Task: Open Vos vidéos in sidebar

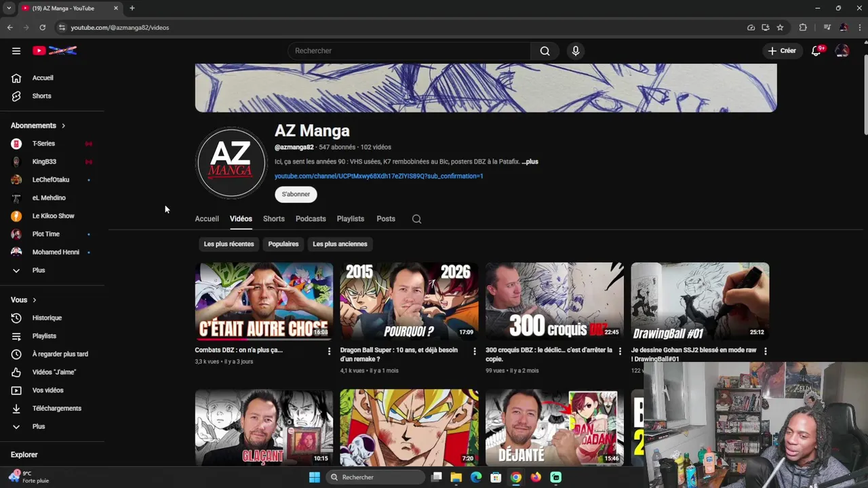Action: 47,390
